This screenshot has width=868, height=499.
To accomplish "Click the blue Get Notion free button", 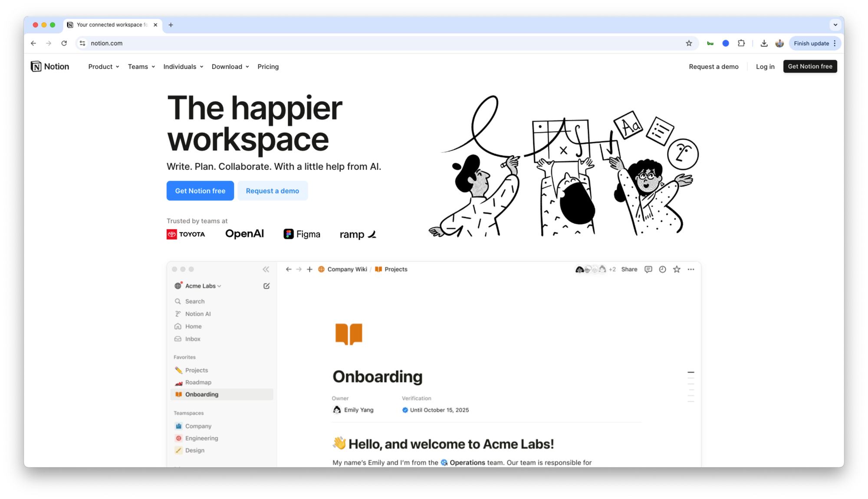I will [x=200, y=191].
